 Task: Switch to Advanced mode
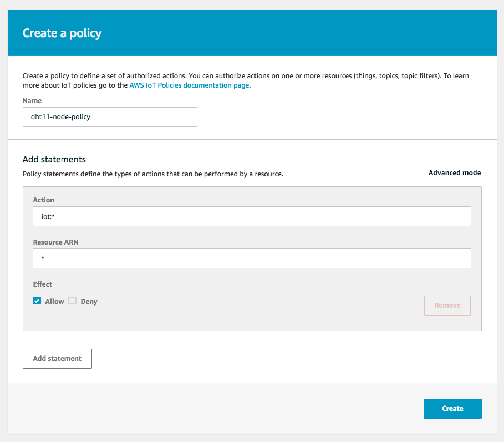pyautogui.click(x=455, y=173)
